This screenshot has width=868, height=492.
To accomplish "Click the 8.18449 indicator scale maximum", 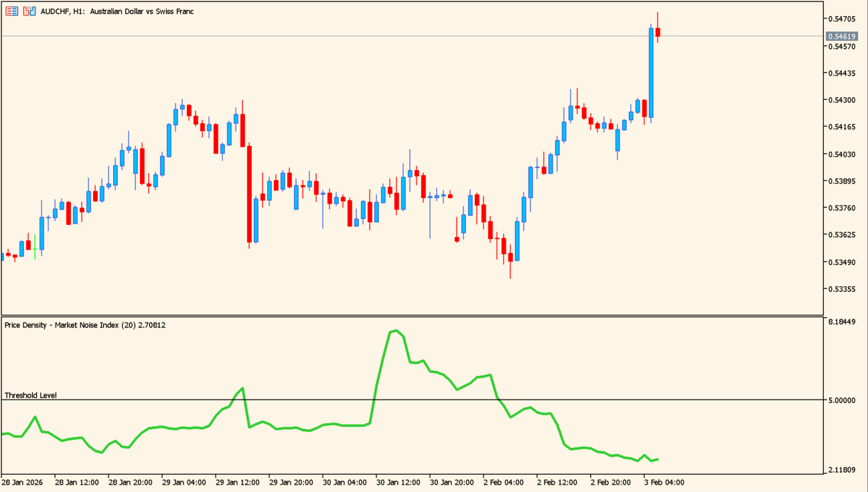I will tap(841, 322).
